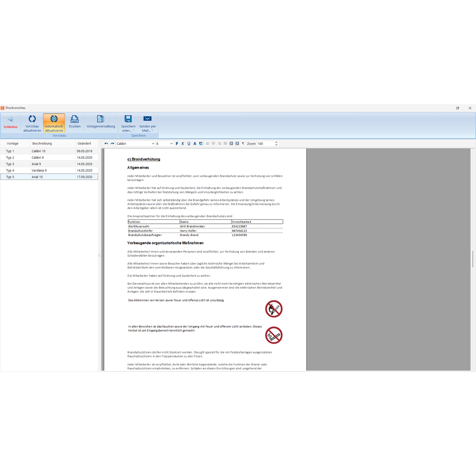
Task: Select template row Typ 3
Action: coord(49,164)
